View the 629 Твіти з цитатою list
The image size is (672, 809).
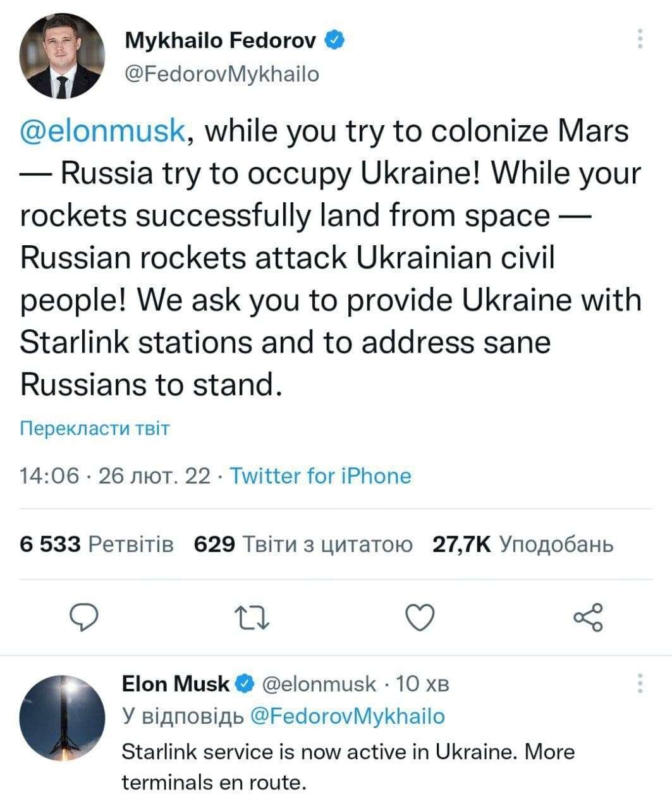[x=303, y=544]
